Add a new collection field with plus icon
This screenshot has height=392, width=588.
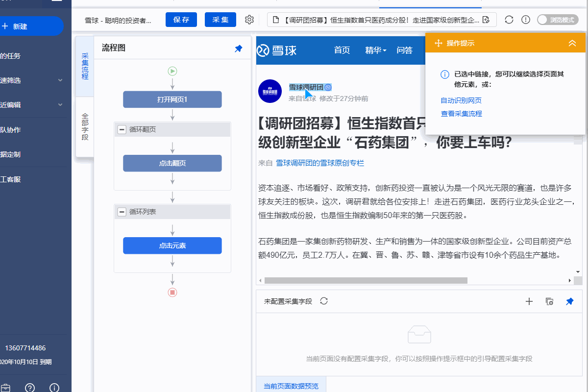(529, 301)
